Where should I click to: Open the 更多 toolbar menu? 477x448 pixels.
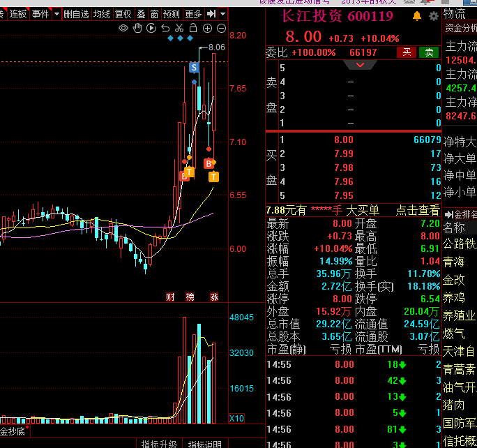pos(193,14)
